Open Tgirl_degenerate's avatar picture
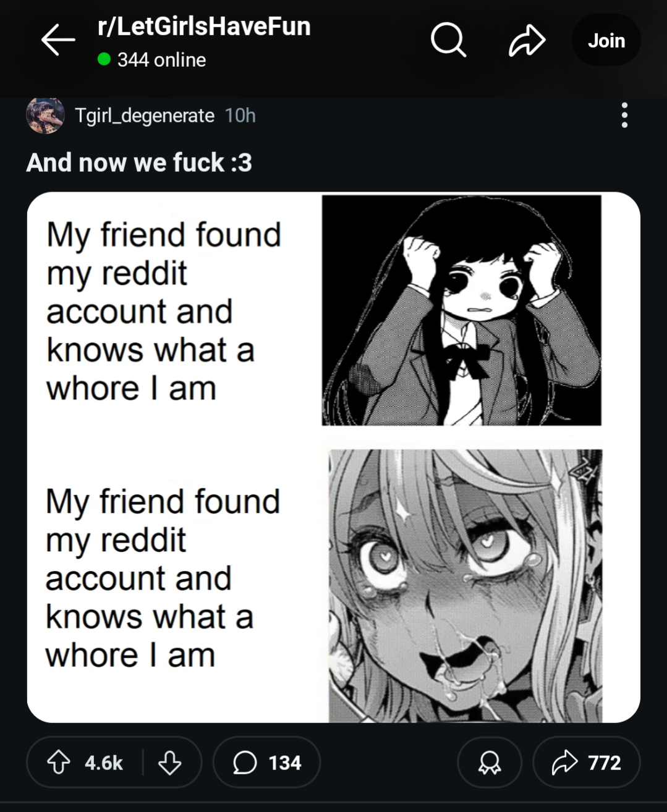667x812 pixels. coord(45,116)
